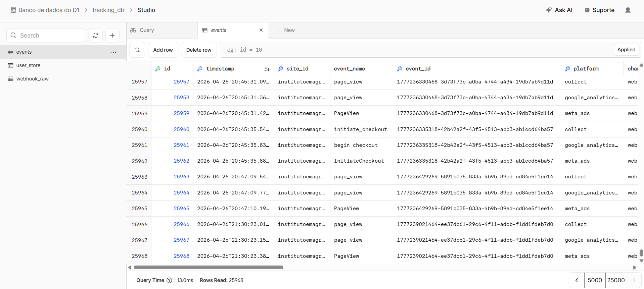The height and width of the screenshot is (289, 644).
Task: Click the Query Time help question icon
Action: (x=169, y=280)
